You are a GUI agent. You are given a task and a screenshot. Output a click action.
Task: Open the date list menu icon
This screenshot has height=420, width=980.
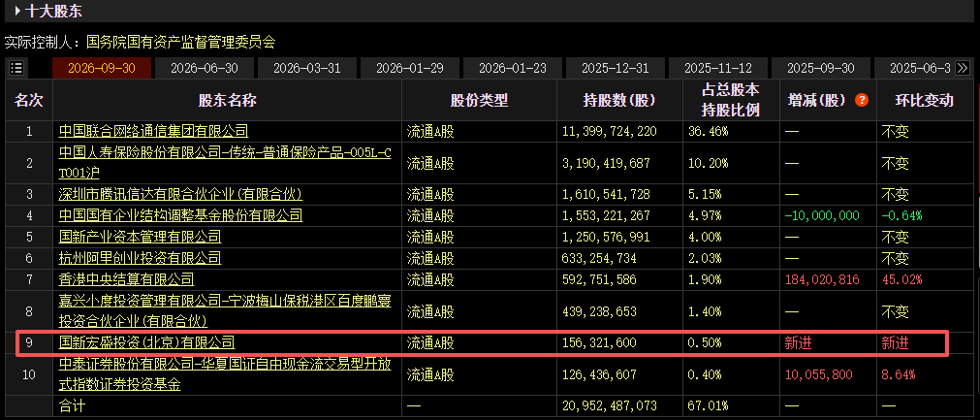pyautogui.click(x=16, y=68)
